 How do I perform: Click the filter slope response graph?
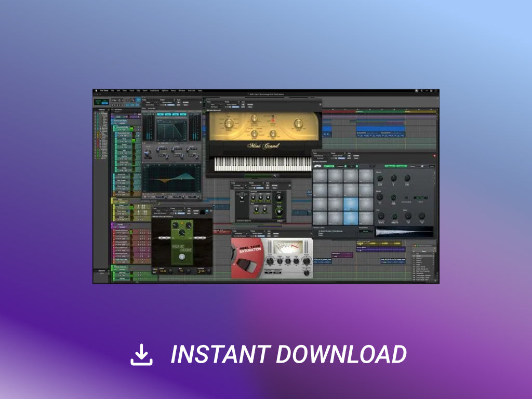171,129
